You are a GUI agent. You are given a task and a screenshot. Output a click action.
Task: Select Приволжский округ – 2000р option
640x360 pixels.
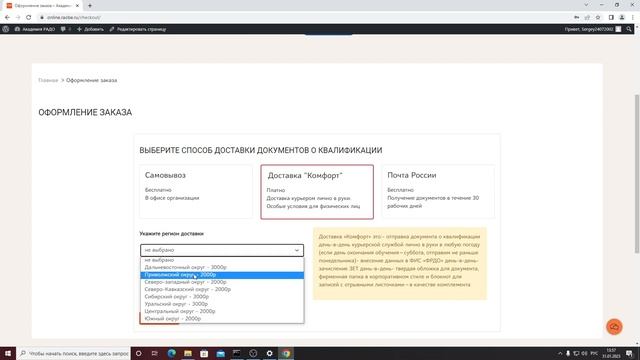click(222, 275)
